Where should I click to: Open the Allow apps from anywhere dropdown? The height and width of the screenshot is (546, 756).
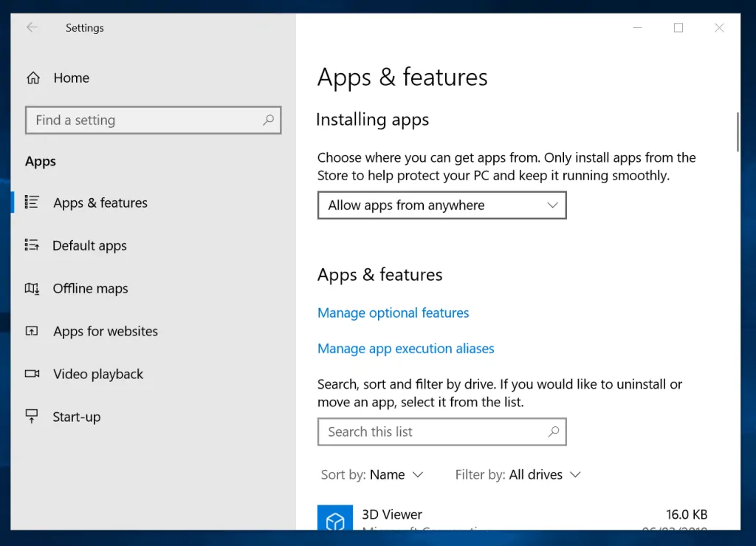coord(441,205)
